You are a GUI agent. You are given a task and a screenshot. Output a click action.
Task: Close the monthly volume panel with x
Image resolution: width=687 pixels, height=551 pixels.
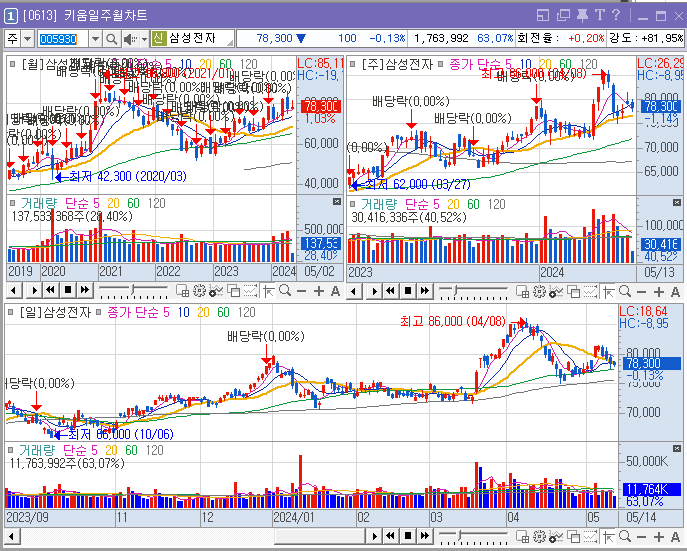pyautogui.click(x=336, y=202)
